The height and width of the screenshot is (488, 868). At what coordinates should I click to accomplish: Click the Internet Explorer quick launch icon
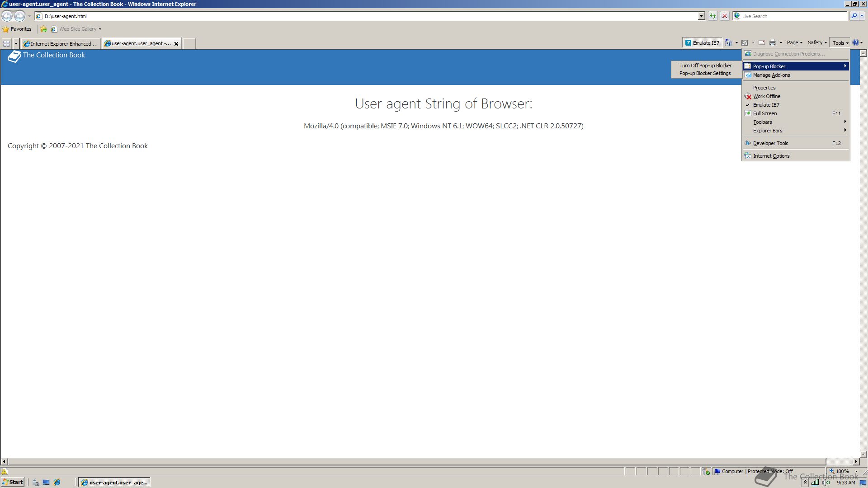pos(57,482)
